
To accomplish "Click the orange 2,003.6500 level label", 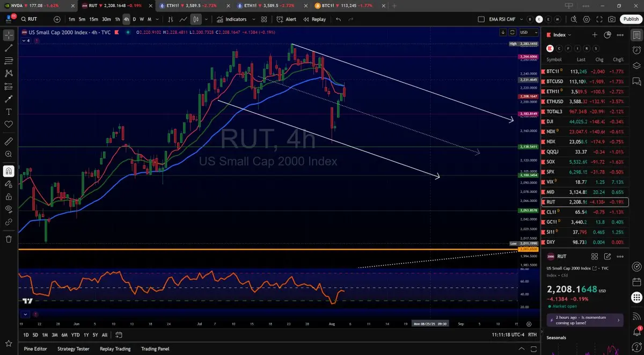I will coord(528,249).
